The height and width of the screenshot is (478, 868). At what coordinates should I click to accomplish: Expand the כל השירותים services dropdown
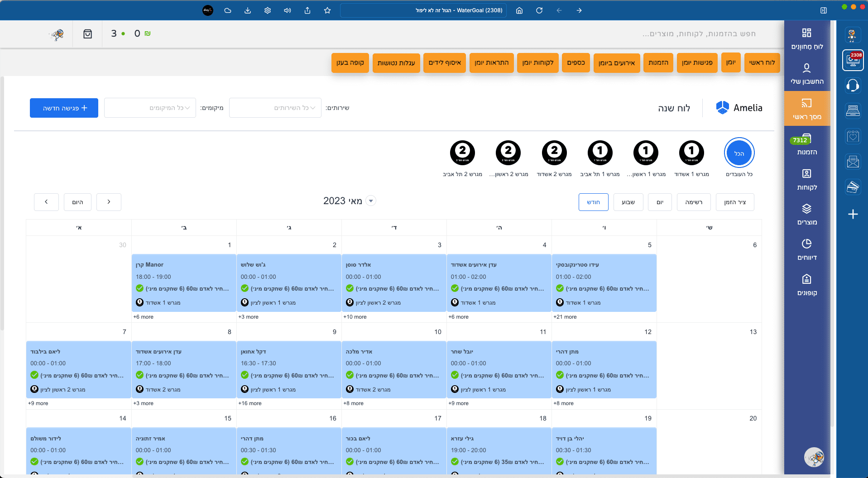coord(275,108)
